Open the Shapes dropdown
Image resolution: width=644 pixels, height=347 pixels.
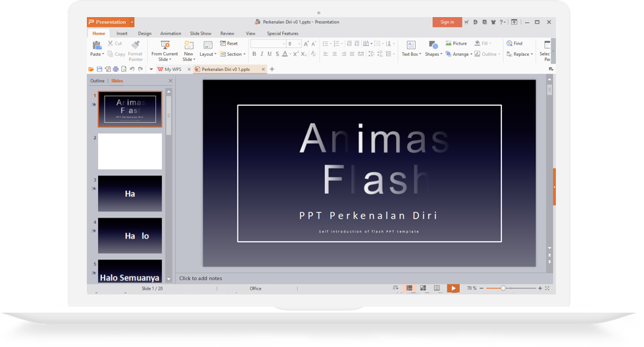pos(433,54)
